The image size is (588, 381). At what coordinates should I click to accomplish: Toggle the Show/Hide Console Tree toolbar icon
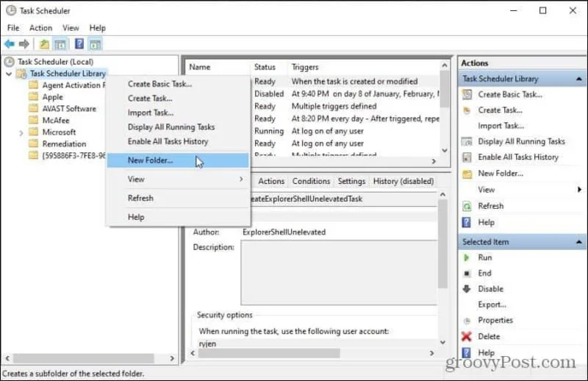60,44
